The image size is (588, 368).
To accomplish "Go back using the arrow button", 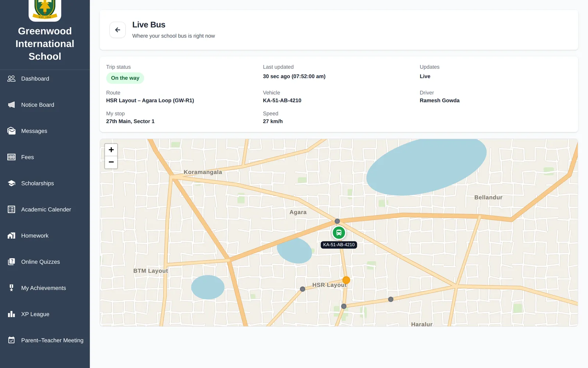I will pyautogui.click(x=118, y=30).
